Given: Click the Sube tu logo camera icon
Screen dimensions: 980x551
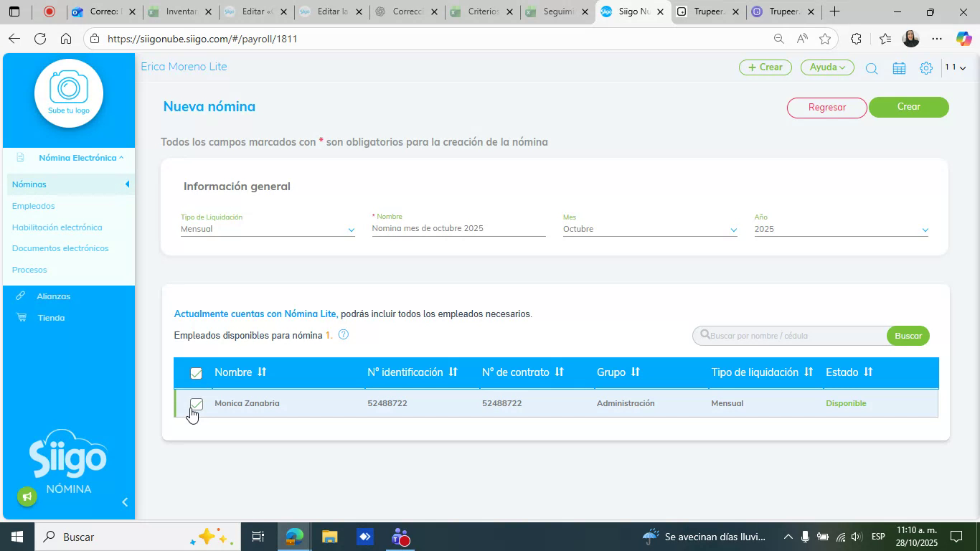Looking at the screenshot, I should tap(69, 88).
